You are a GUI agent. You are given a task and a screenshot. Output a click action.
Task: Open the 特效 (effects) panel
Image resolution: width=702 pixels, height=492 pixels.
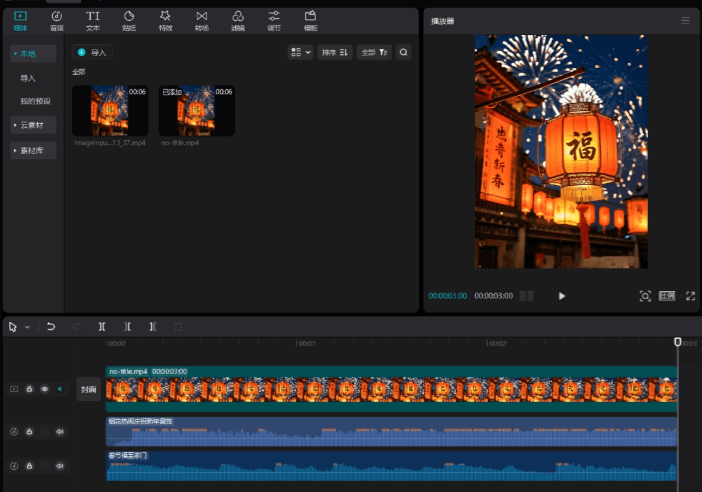pos(165,20)
